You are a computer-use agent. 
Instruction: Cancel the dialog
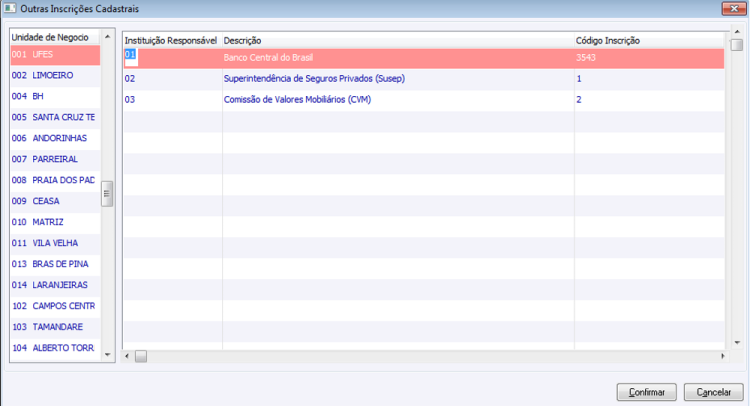(714, 392)
